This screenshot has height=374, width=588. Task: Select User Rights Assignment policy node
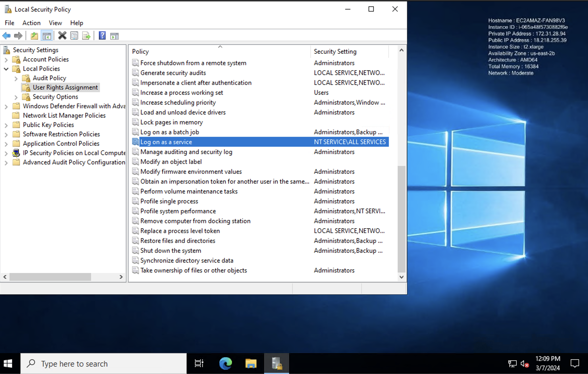coord(65,87)
